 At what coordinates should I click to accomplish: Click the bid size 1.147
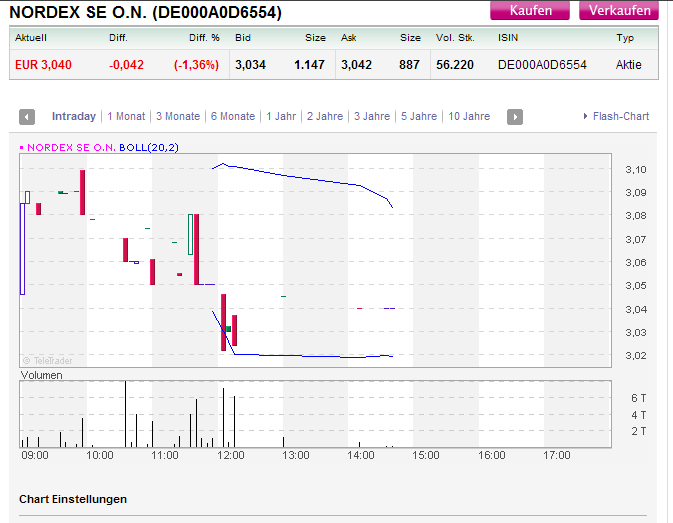[309, 65]
